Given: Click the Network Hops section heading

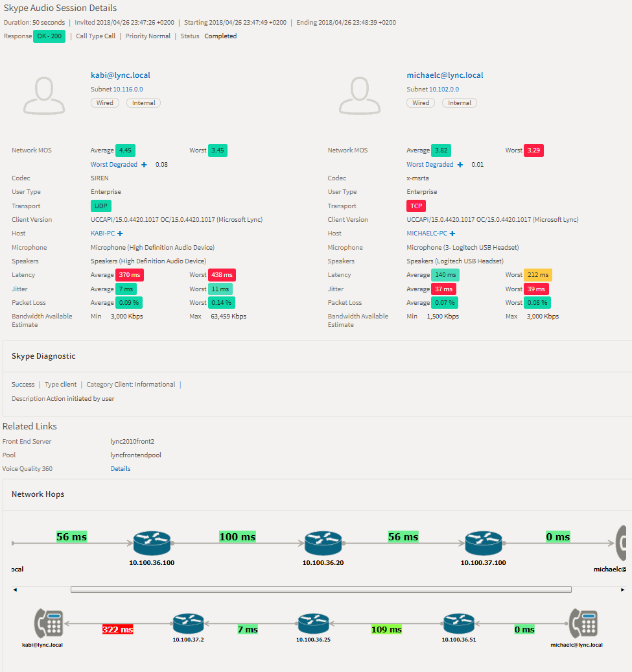Looking at the screenshot, I should point(38,494).
